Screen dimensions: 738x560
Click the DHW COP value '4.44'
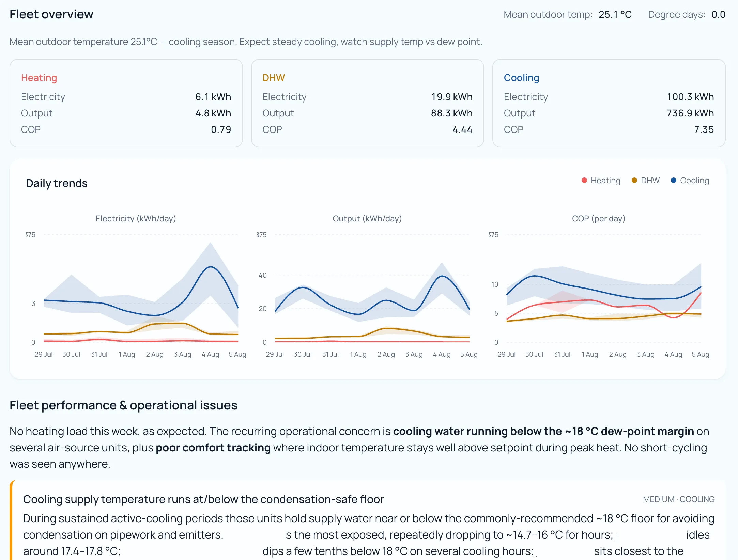point(462,129)
